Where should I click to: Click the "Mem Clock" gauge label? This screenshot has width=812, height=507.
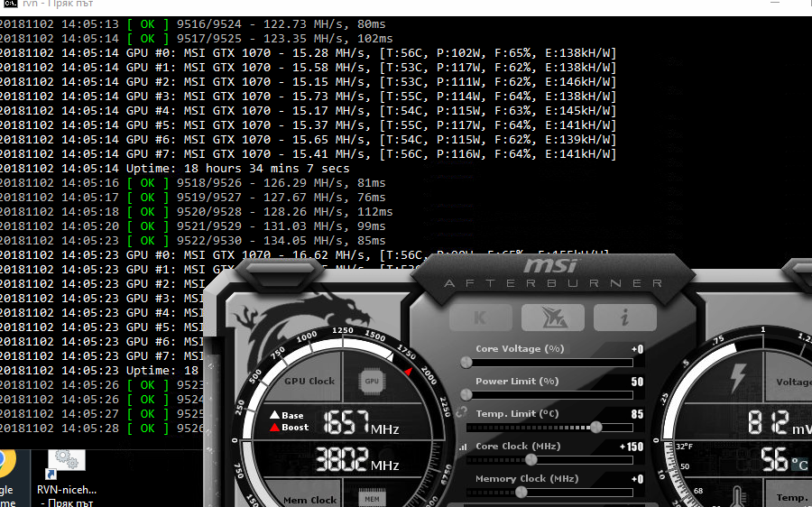(x=309, y=501)
